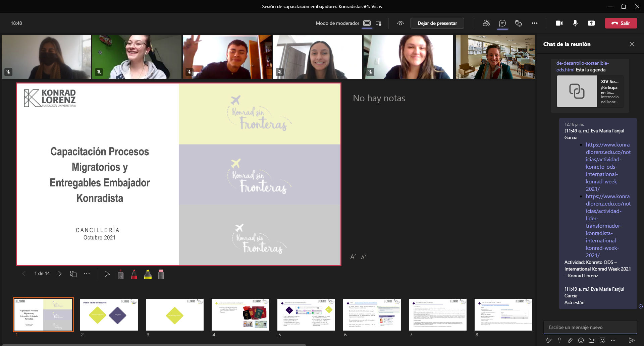Screen dimensions: 644x346
Task: Click the Escribe un mensaje nuevo field
Action: click(x=590, y=327)
